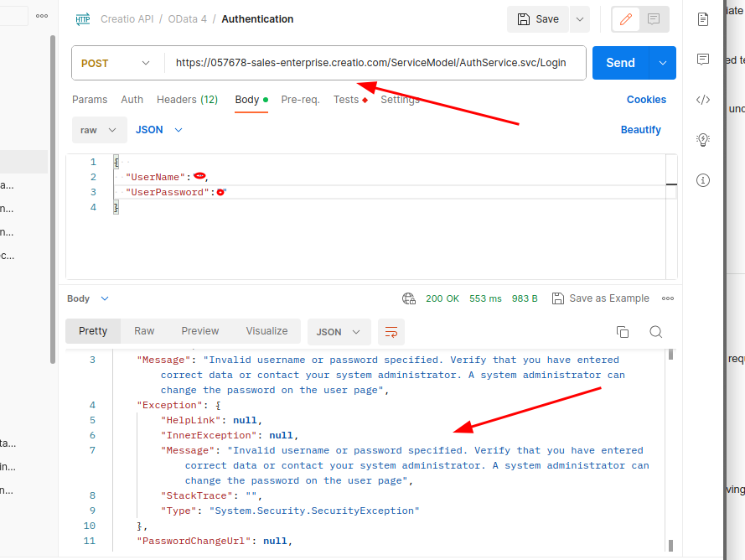The height and width of the screenshot is (560, 745).
Task: Select the Visualize response view
Action: pyautogui.click(x=266, y=331)
